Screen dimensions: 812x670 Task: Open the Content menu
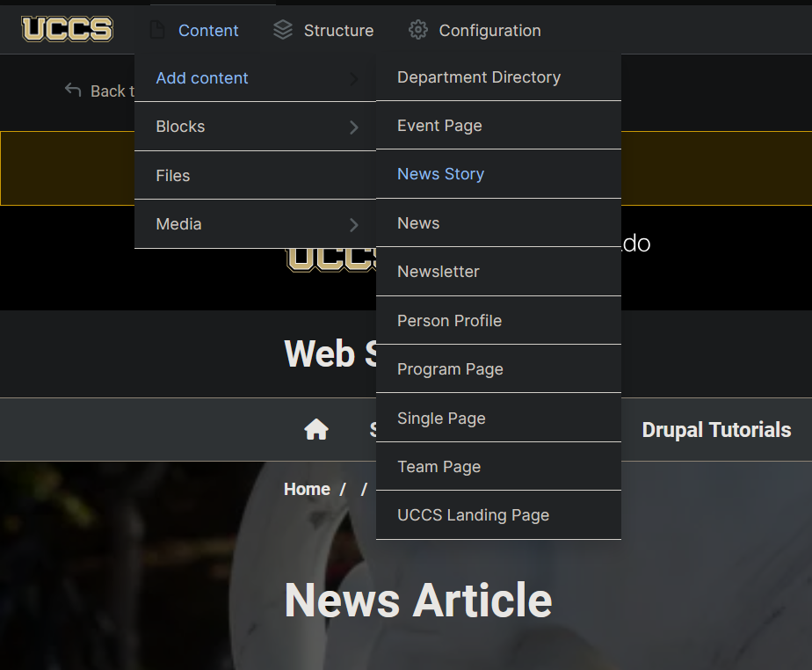pos(208,31)
